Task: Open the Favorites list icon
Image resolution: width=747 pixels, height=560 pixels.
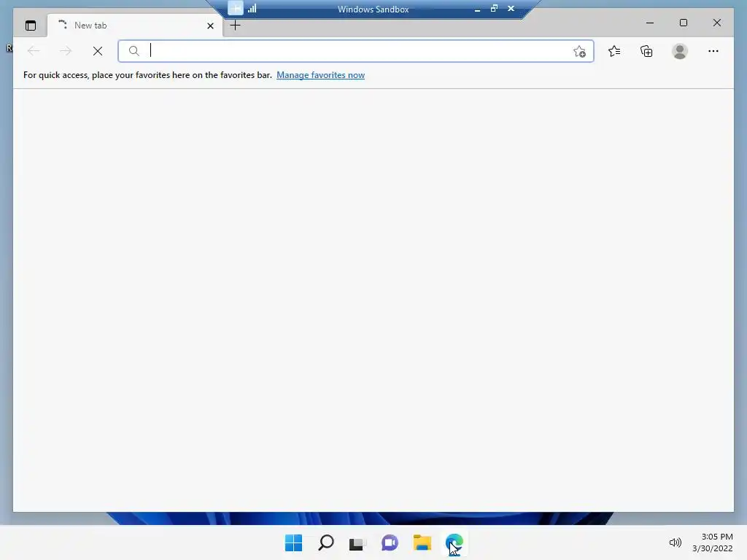Action: [x=614, y=51]
